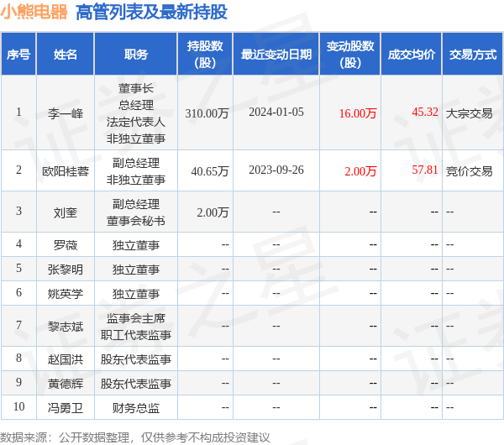Click the 小熊电器 title text
504x445 pixels.
(x=34, y=12)
